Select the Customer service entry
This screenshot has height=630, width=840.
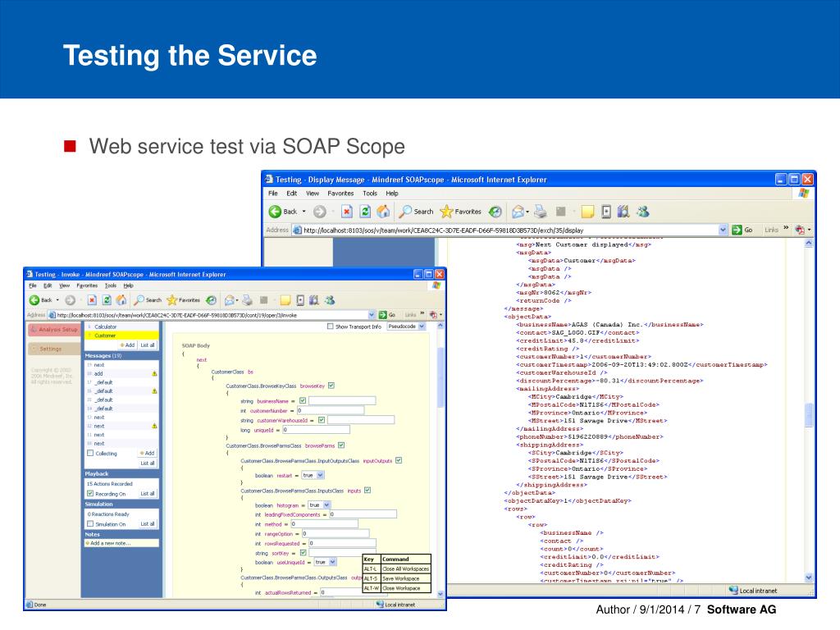(122, 336)
